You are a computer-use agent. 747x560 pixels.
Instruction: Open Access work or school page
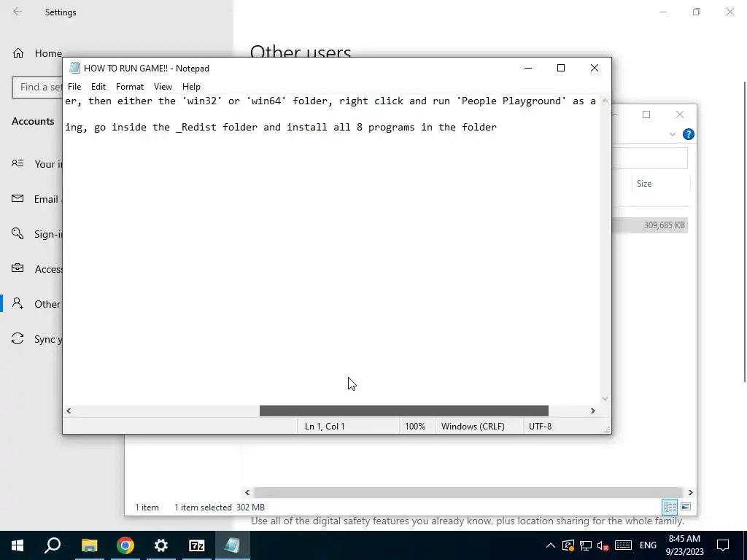(x=37, y=269)
